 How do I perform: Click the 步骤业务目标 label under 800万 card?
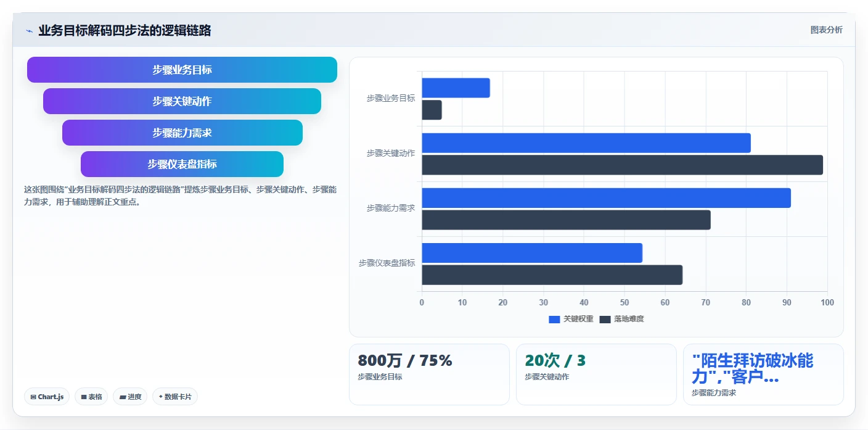tap(380, 376)
